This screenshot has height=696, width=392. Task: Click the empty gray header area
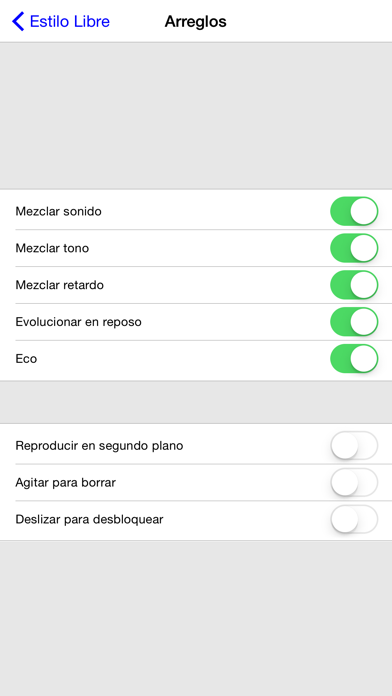point(196,115)
